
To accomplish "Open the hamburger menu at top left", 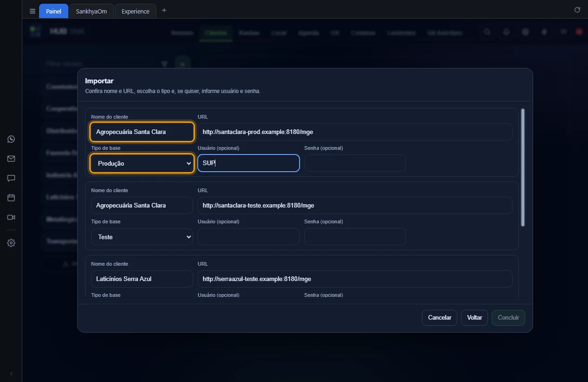I will pos(33,11).
